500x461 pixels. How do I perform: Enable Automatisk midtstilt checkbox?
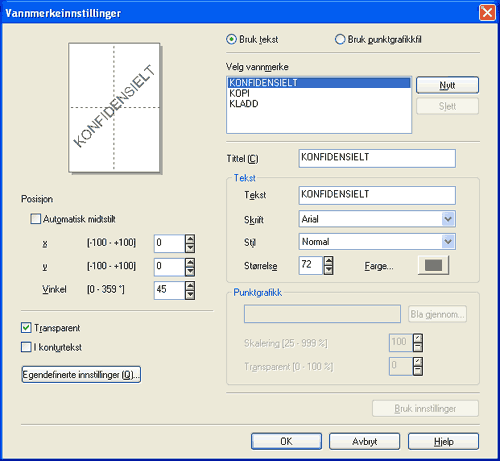click(x=35, y=219)
